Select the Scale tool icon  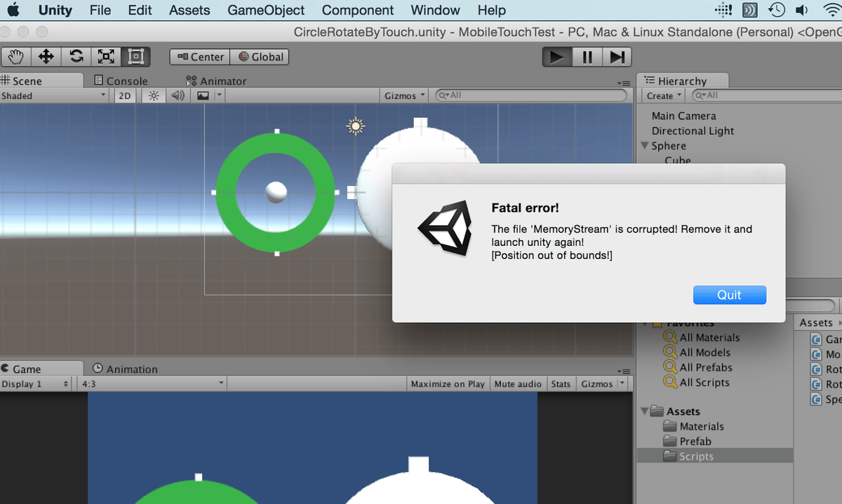(x=106, y=57)
